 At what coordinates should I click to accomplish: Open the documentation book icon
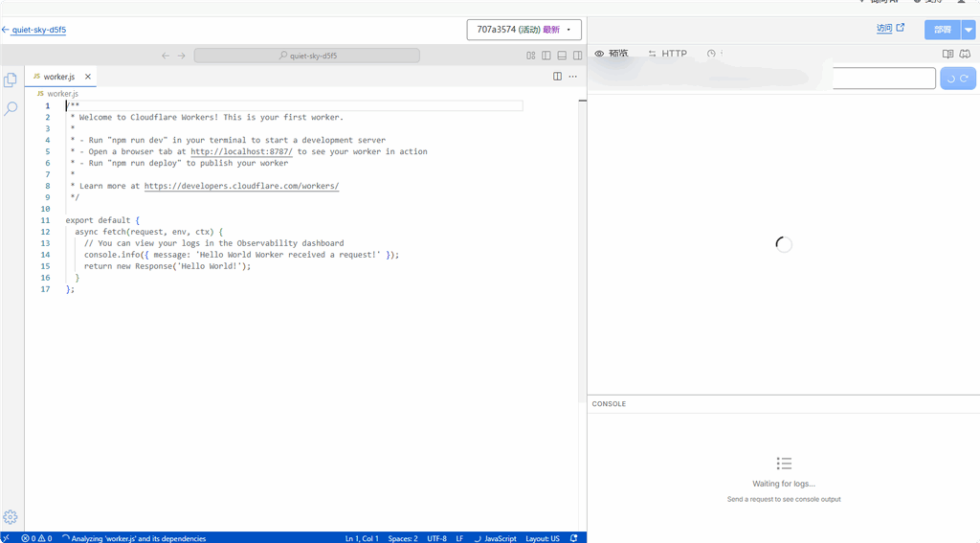pyautogui.click(x=948, y=55)
